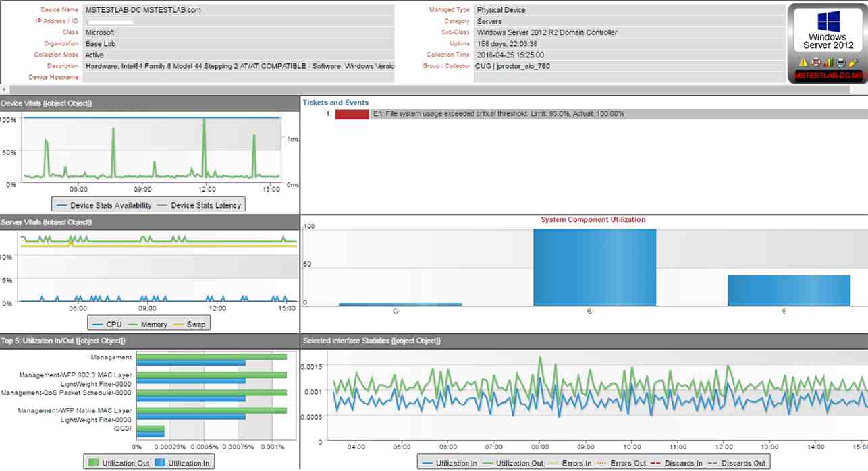Image resolution: width=868 pixels, height=471 pixels.
Task: Click the Organization value Base Lab
Action: (238, 44)
